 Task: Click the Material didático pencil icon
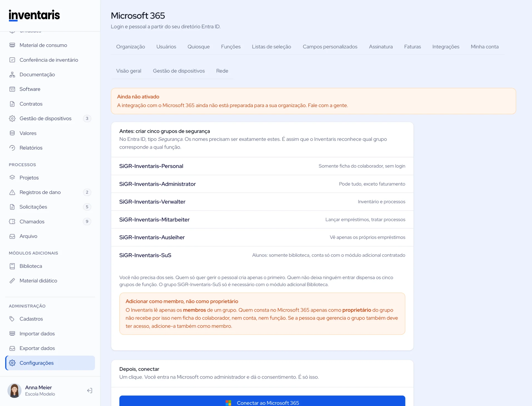tap(12, 281)
